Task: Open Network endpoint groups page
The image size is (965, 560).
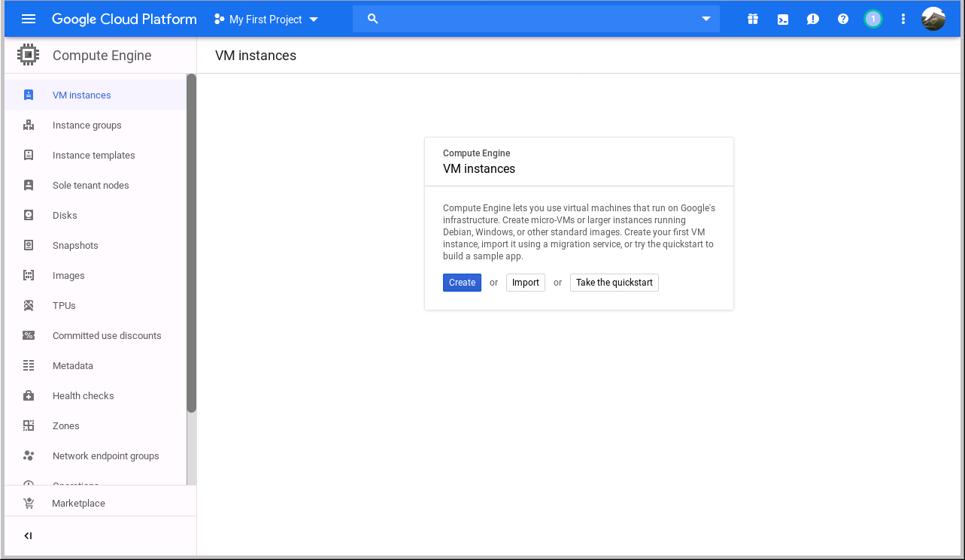Action: pos(96,456)
